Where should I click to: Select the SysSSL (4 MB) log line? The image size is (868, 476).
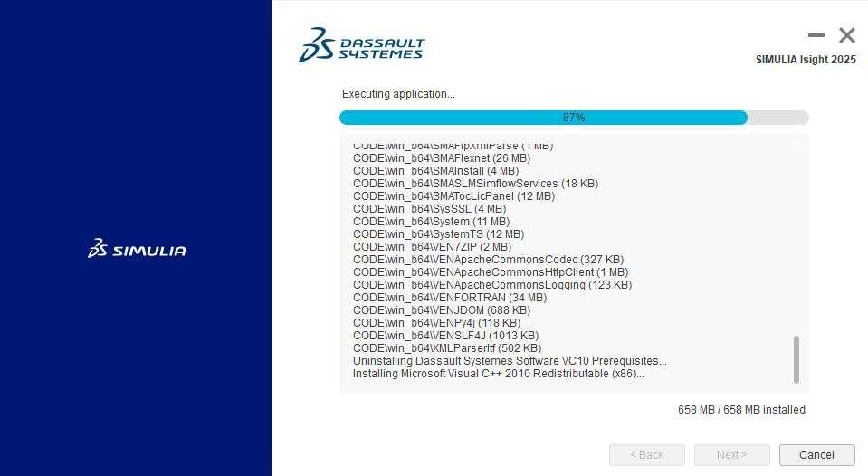click(430, 209)
